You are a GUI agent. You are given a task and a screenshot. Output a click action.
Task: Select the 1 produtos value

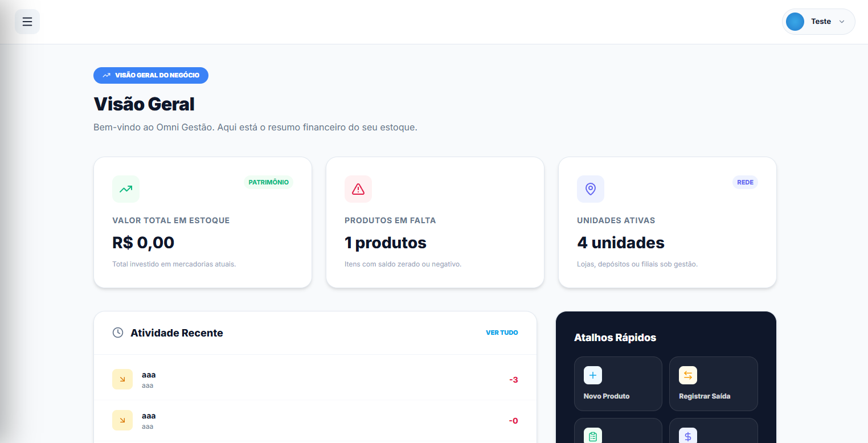coord(386,243)
